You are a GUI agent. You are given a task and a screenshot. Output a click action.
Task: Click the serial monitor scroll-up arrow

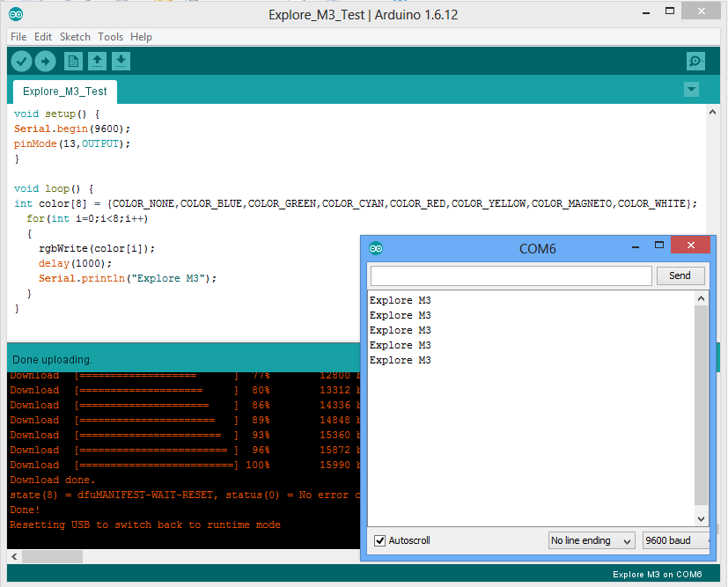pyautogui.click(x=701, y=298)
